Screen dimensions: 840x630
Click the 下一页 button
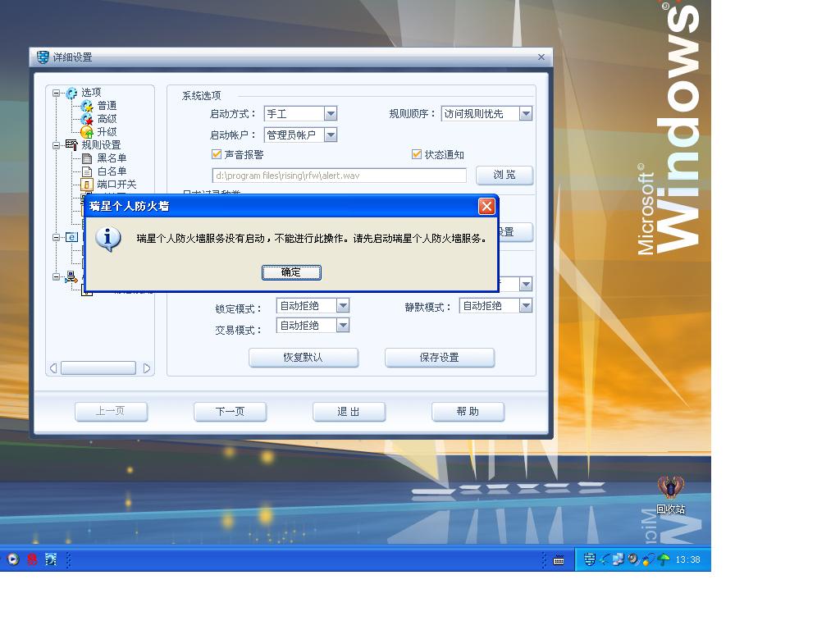click(x=230, y=412)
